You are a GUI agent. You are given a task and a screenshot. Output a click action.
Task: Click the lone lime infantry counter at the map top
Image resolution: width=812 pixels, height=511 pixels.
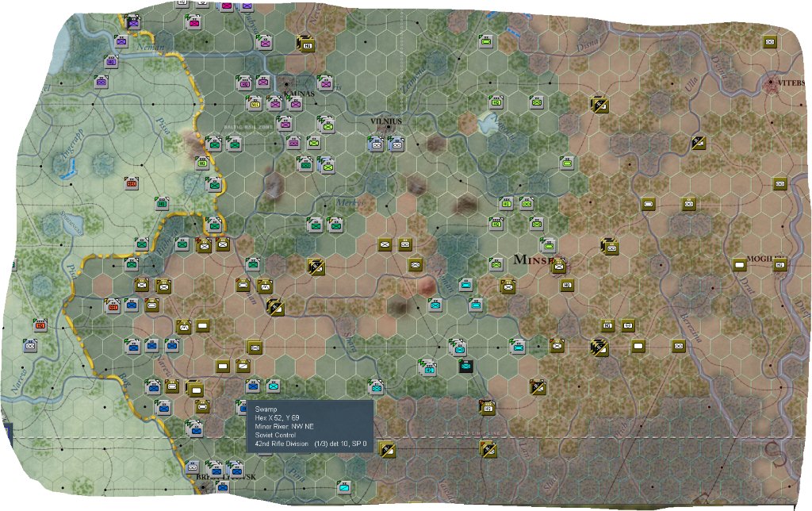486,42
